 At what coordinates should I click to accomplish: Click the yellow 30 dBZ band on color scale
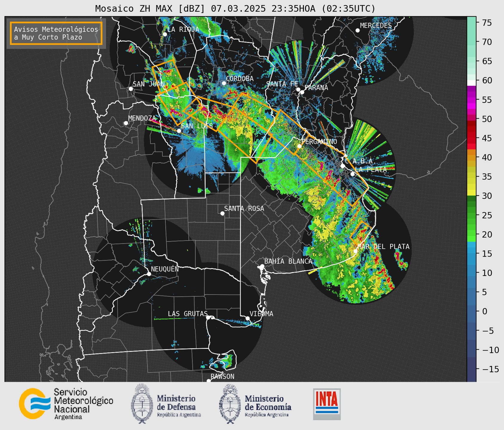[x=471, y=193]
